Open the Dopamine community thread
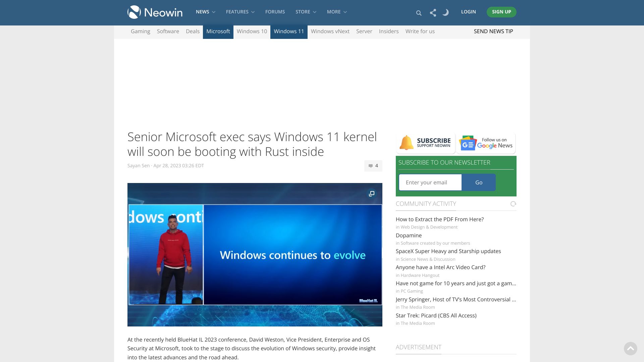 pyautogui.click(x=409, y=235)
